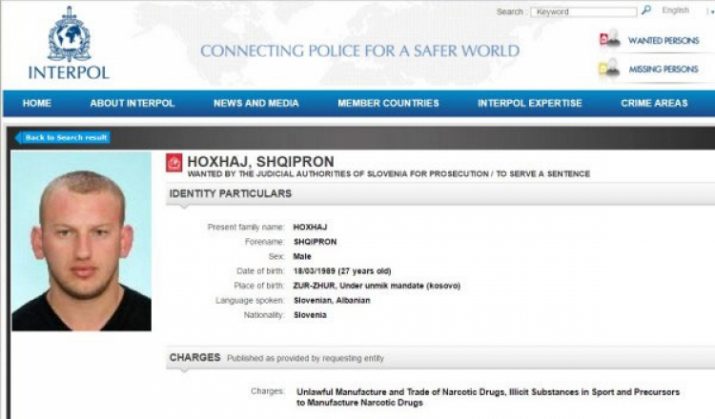Viewport: 715px width, 419px height.
Task: Click the wanted person photo
Action: click(x=82, y=241)
